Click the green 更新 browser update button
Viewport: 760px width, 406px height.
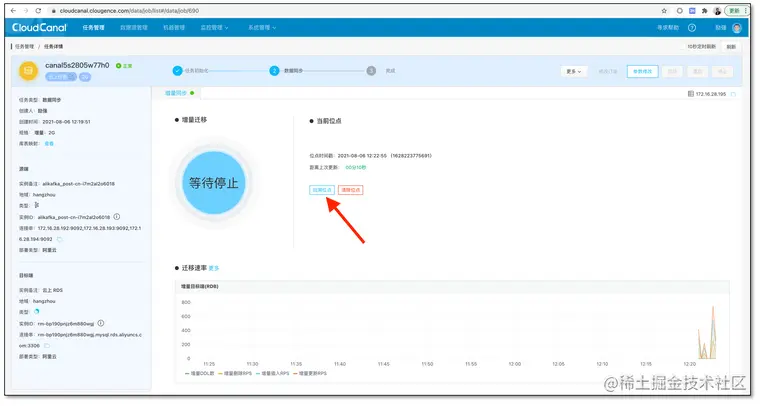coord(735,11)
